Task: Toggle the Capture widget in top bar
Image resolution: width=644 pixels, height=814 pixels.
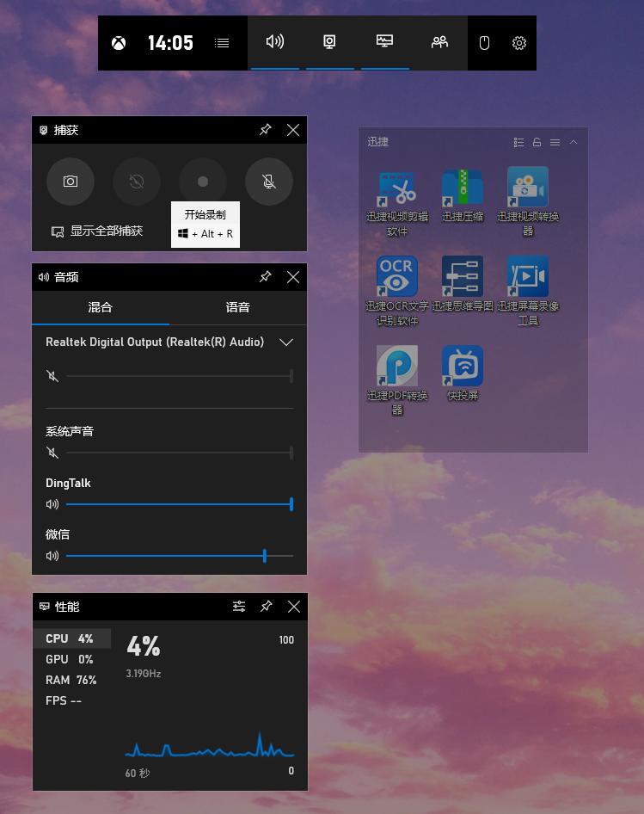Action: pos(329,42)
